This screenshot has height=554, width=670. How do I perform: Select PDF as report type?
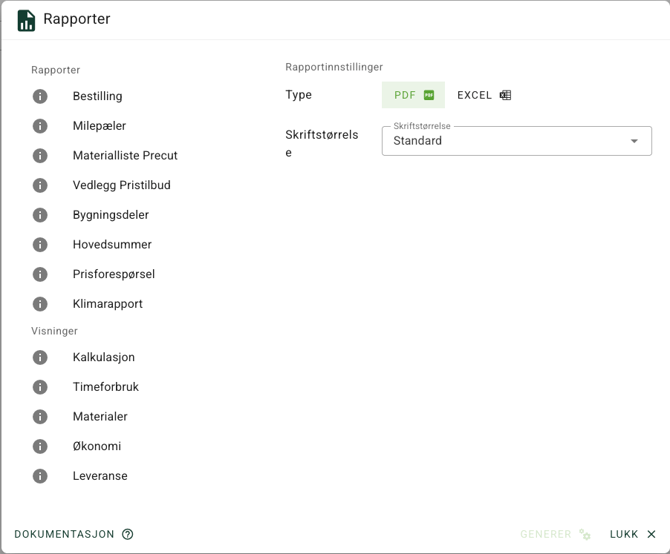pyautogui.click(x=413, y=95)
